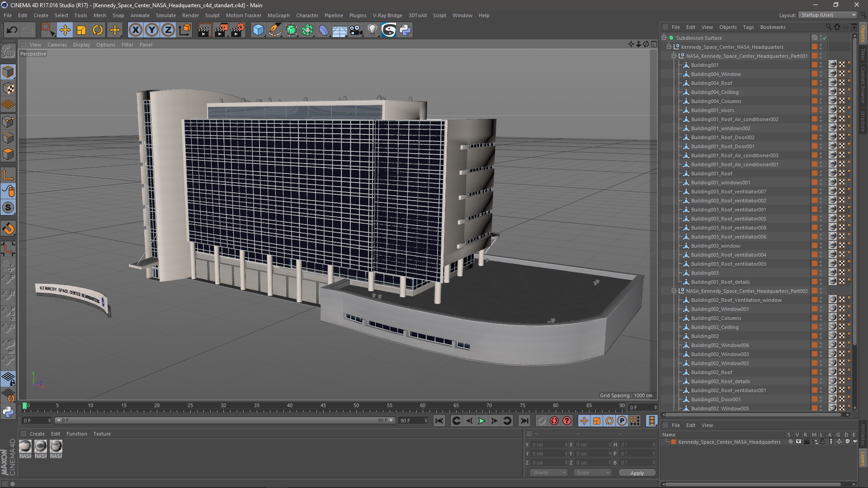
Task: Click the Array modeling object icon
Action: [x=307, y=30]
